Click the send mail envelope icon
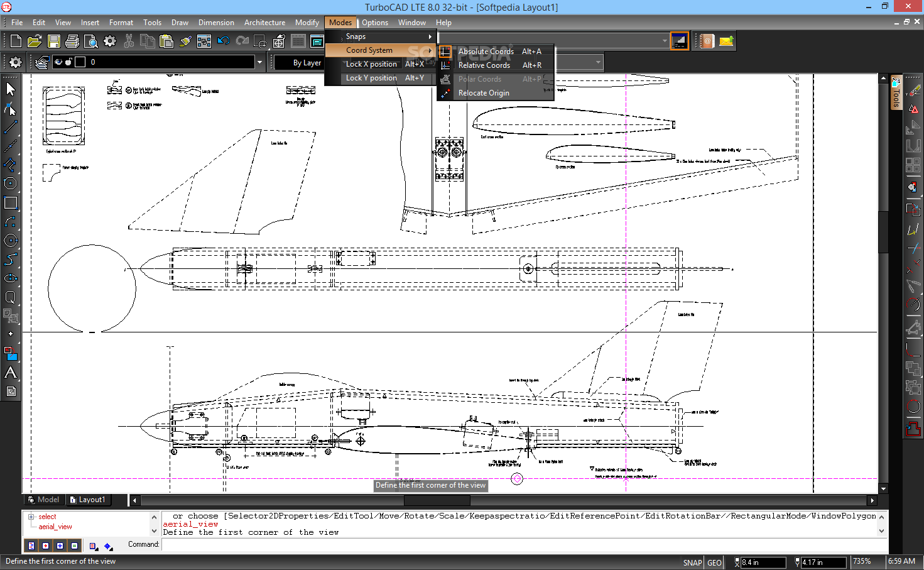Viewport: 924px width, 570px height. click(x=726, y=41)
